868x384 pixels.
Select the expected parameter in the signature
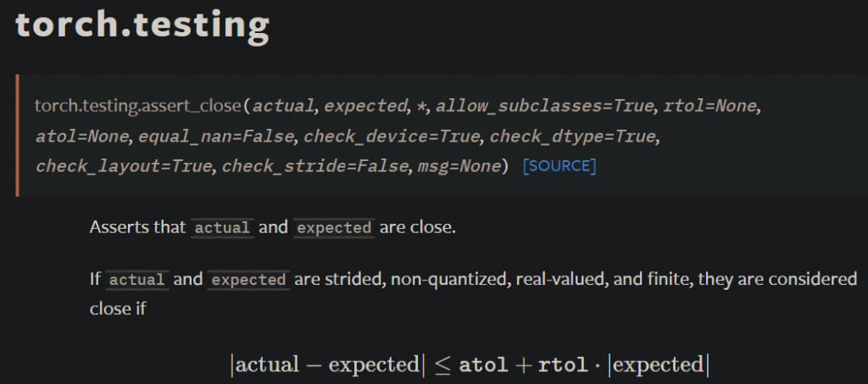[364, 106]
